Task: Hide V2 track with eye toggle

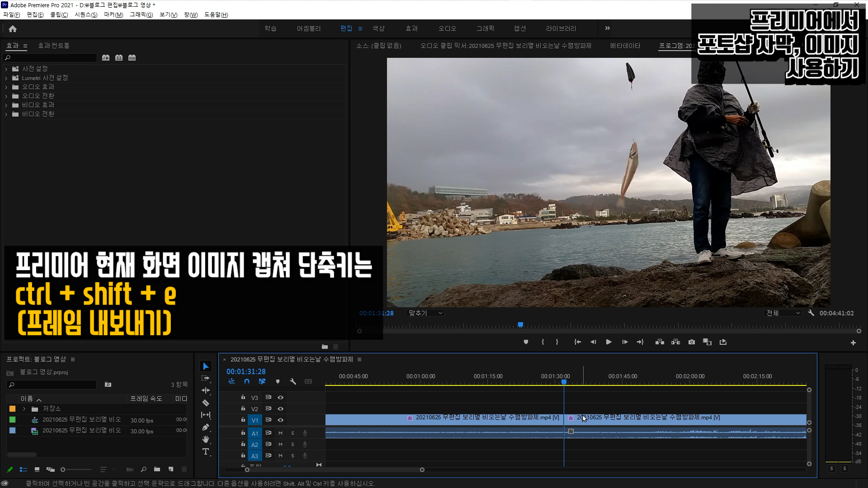Action: (280, 408)
